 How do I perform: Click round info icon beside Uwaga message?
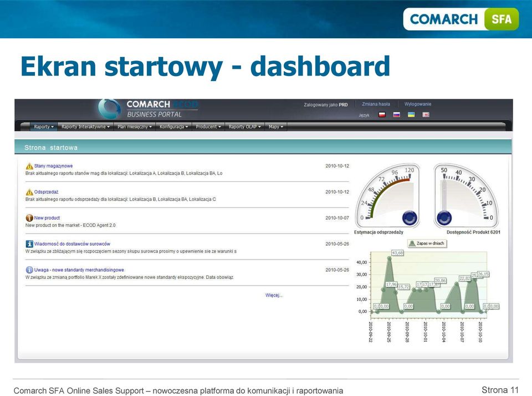coord(29,270)
